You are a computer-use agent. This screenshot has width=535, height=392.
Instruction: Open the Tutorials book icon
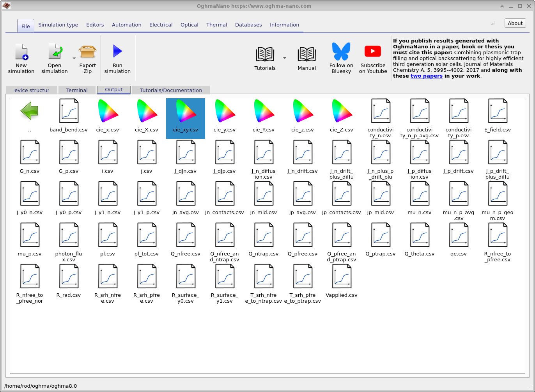(x=265, y=55)
